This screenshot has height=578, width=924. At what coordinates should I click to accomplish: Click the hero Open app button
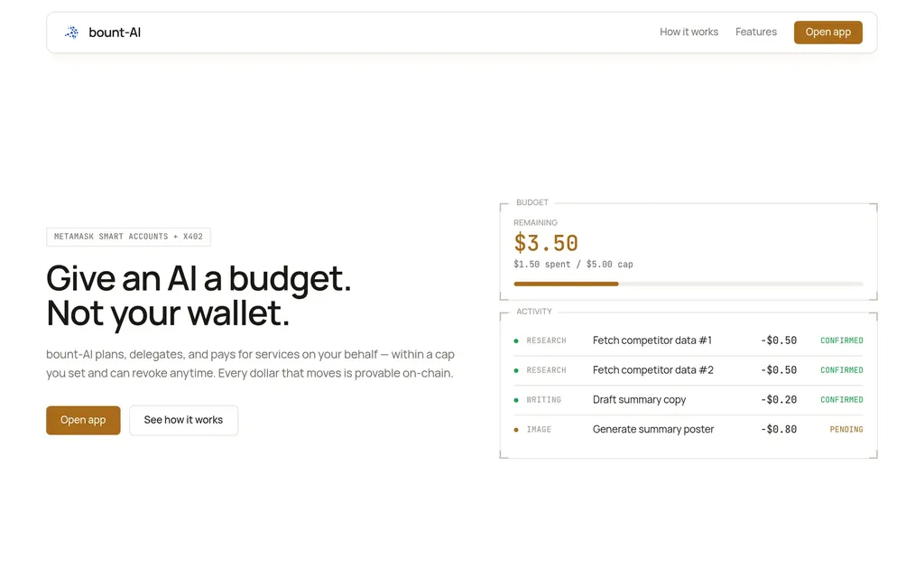click(x=83, y=420)
